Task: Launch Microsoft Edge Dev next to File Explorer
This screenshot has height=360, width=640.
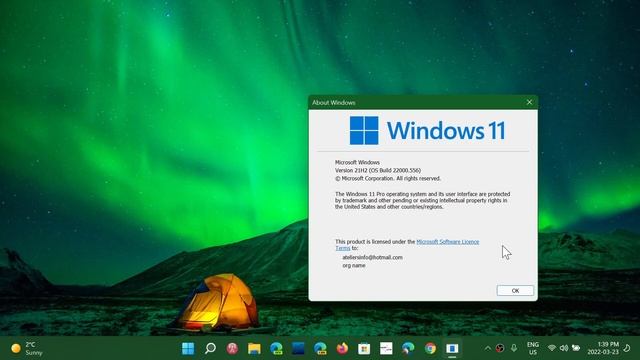Action: tap(276, 349)
